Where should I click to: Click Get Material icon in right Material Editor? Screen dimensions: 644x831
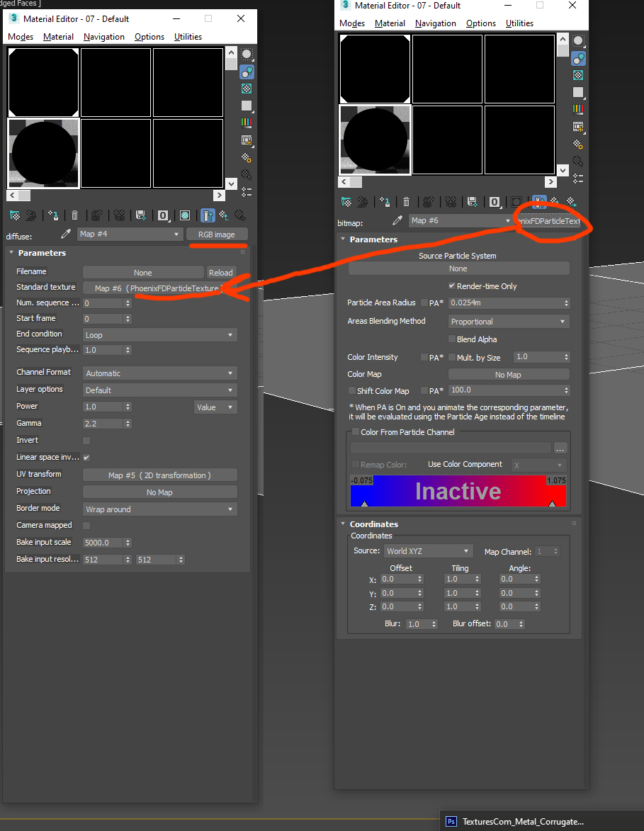[346, 202]
